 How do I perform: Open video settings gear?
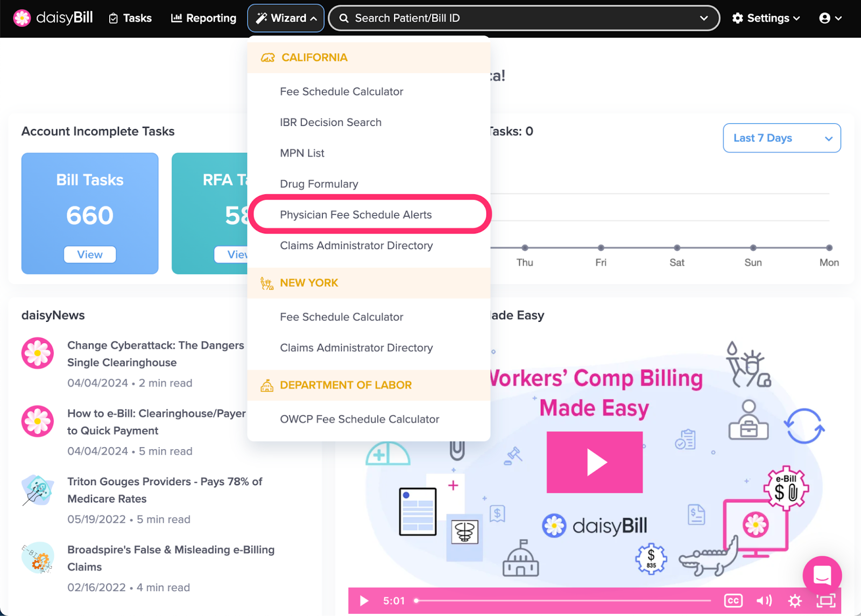coord(795,600)
